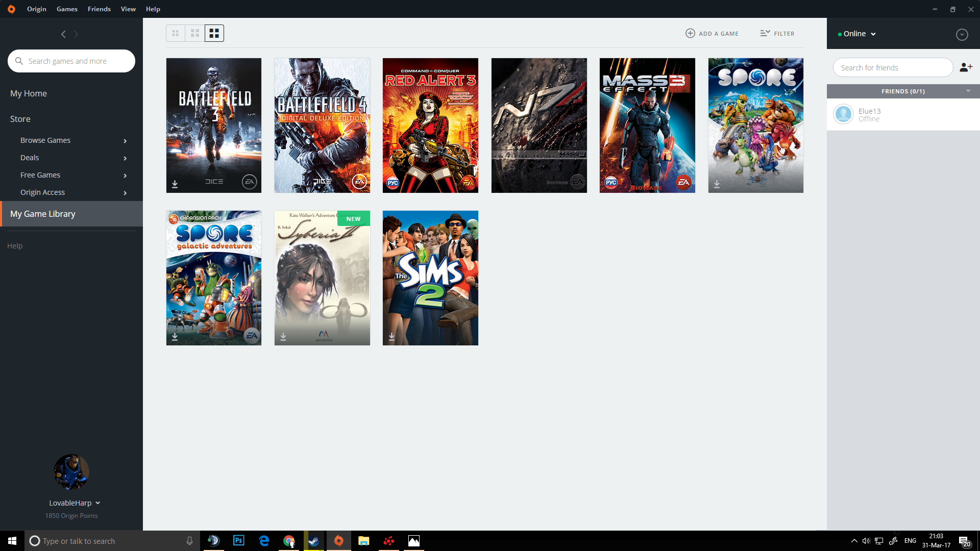Switch to small tile grid view

tap(176, 33)
